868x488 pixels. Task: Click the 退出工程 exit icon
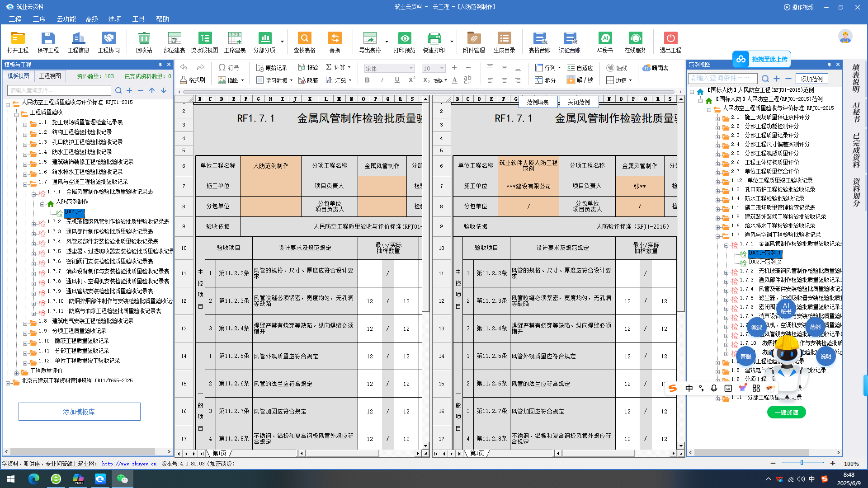point(670,42)
